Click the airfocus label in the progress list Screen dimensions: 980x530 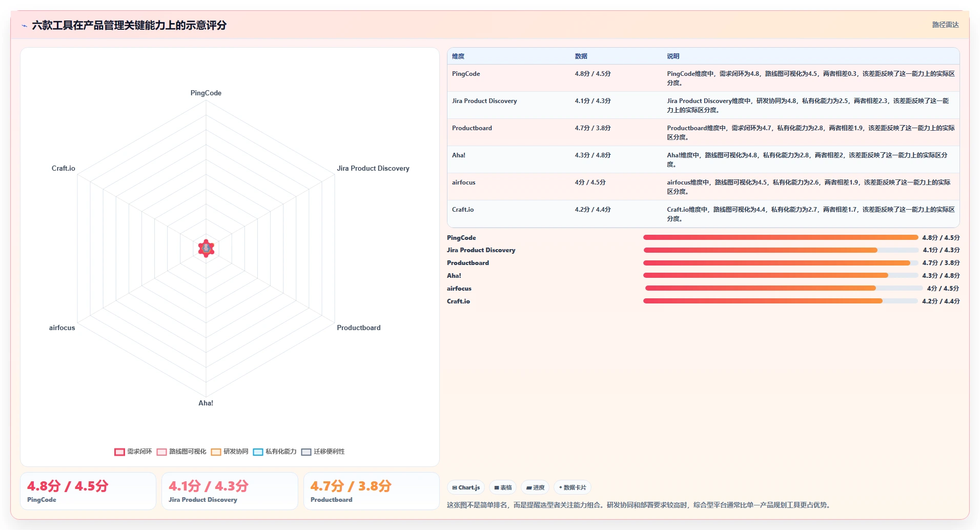459,289
